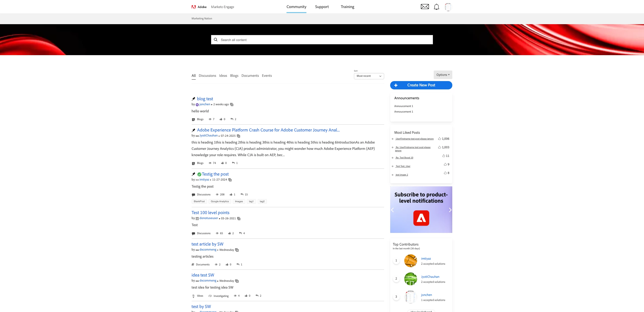Open the Most recent sort dropdown
The image size is (644, 312).
[369, 76]
